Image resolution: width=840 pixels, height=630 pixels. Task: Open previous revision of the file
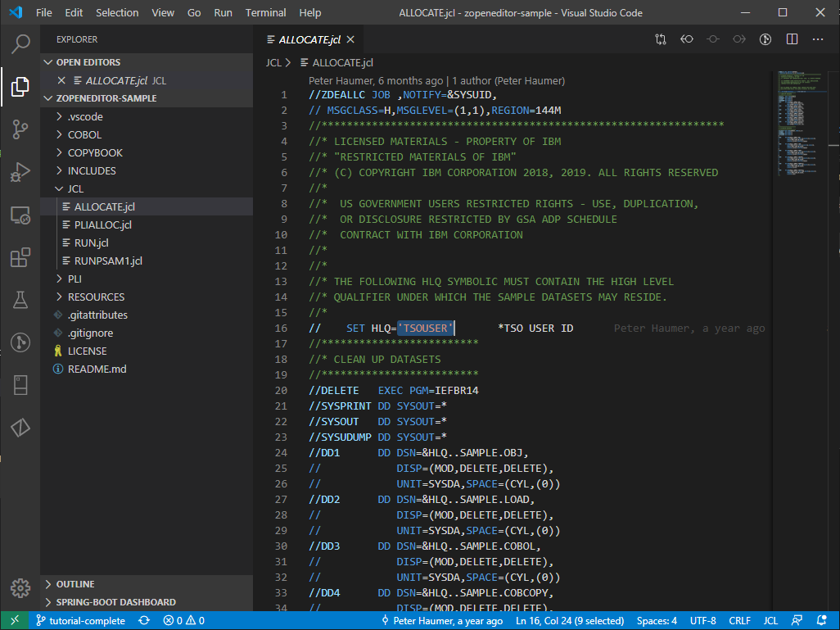687,39
